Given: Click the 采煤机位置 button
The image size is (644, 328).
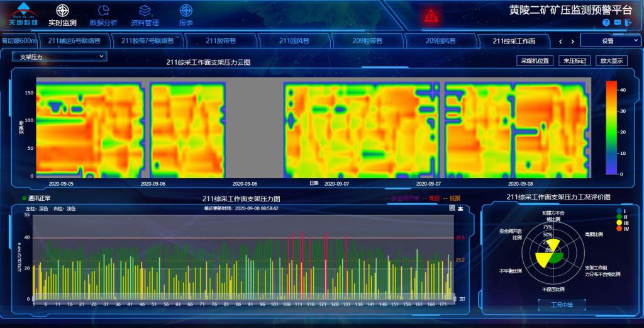Looking at the screenshot, I should tap(535, 61).
